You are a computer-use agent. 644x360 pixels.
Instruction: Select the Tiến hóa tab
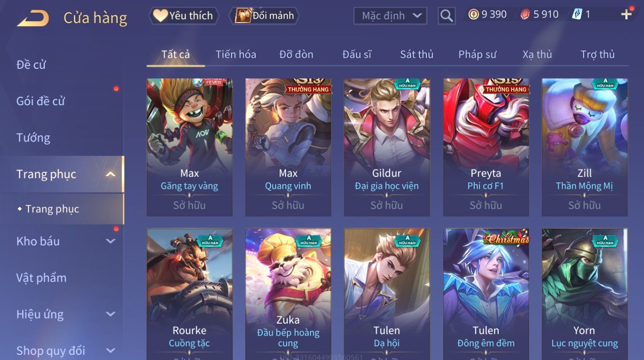[236, 54]
